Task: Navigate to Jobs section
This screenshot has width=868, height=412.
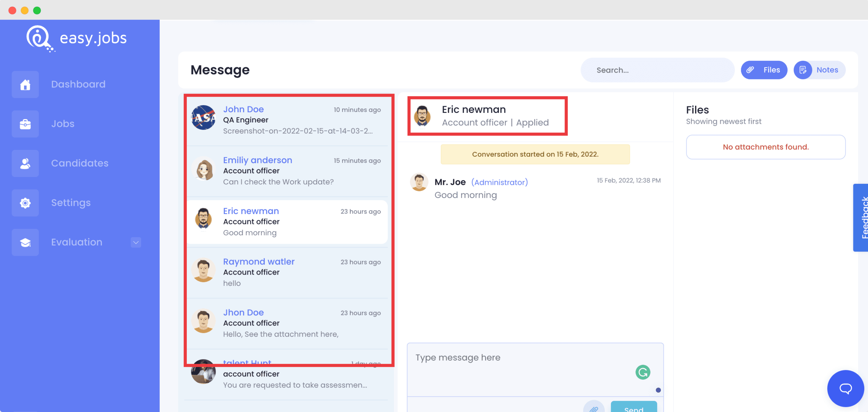Action: click(62, 123)
